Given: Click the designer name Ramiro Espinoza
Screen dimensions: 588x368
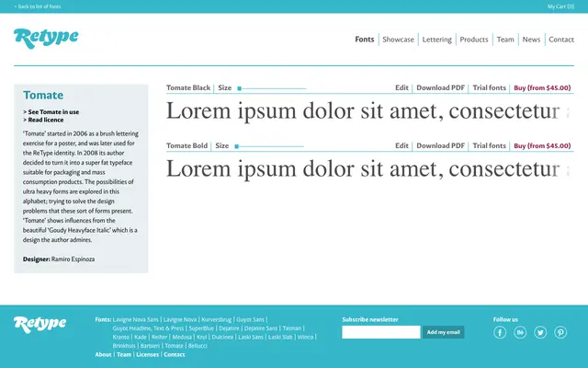Looking at the screenshot, I should (x=73, y=259).
